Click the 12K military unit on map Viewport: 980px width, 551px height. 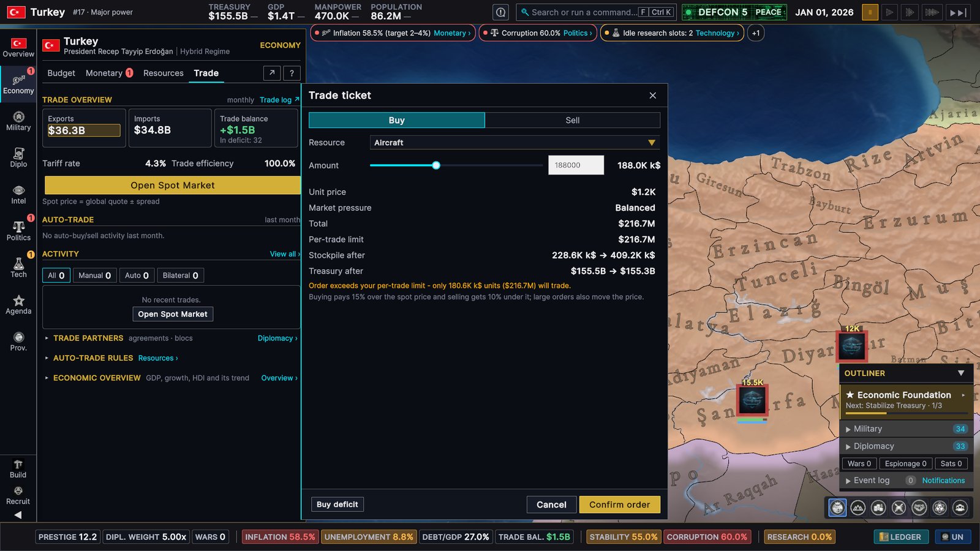852,347
